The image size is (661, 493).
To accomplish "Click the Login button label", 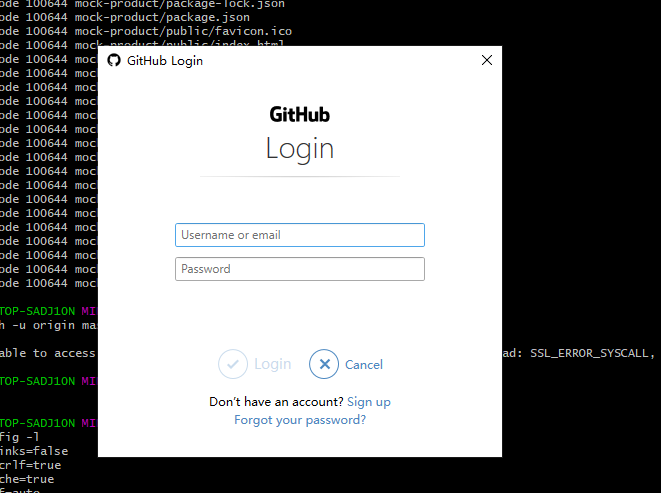I will [x=272, y=364].
